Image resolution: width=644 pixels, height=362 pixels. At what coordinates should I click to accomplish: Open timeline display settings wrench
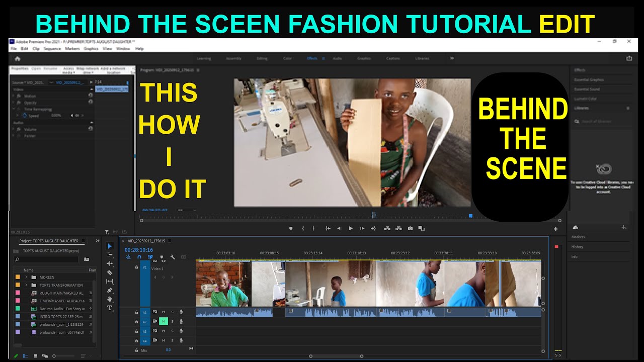tap(173, 257)
